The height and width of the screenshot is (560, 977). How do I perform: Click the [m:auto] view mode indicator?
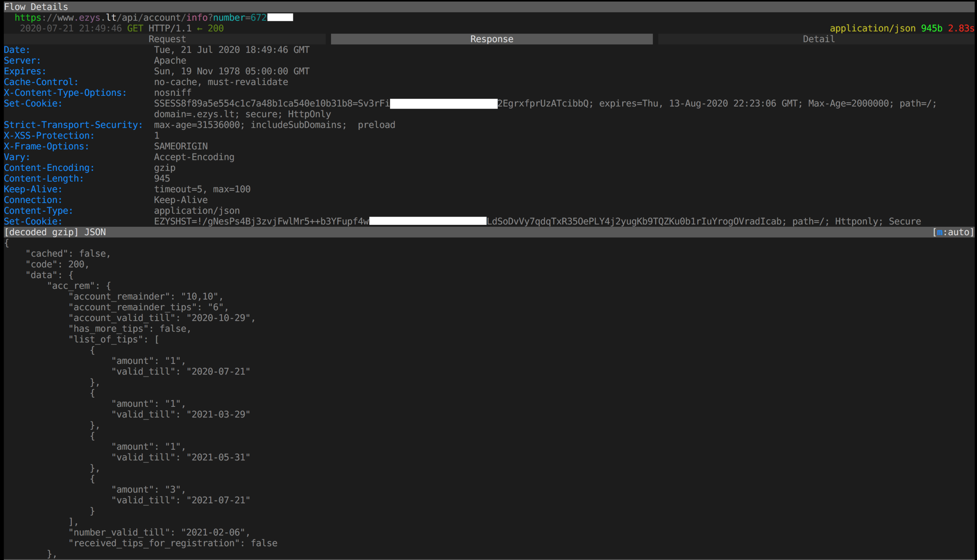[x=953, y=232]
